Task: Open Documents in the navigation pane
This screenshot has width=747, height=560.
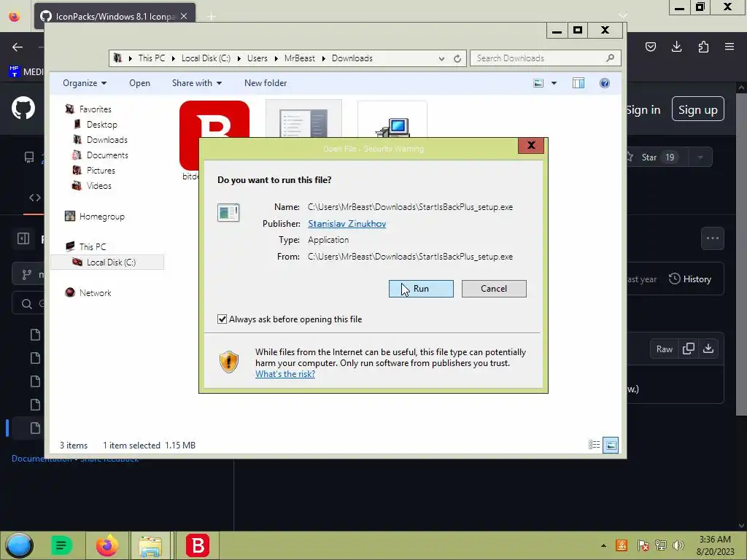Action: tap(107, 155)
